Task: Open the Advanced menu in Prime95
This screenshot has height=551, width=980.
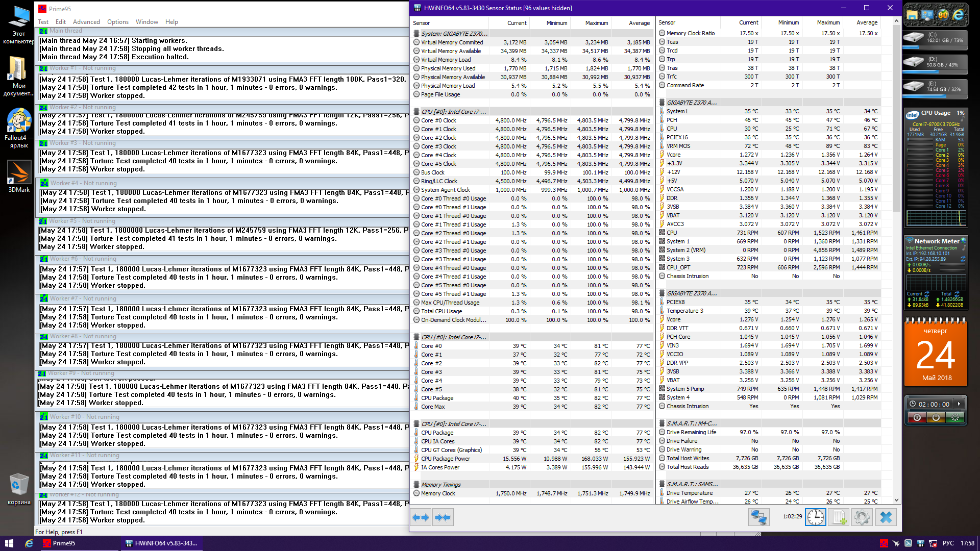Action: click(x=86, y=22)
